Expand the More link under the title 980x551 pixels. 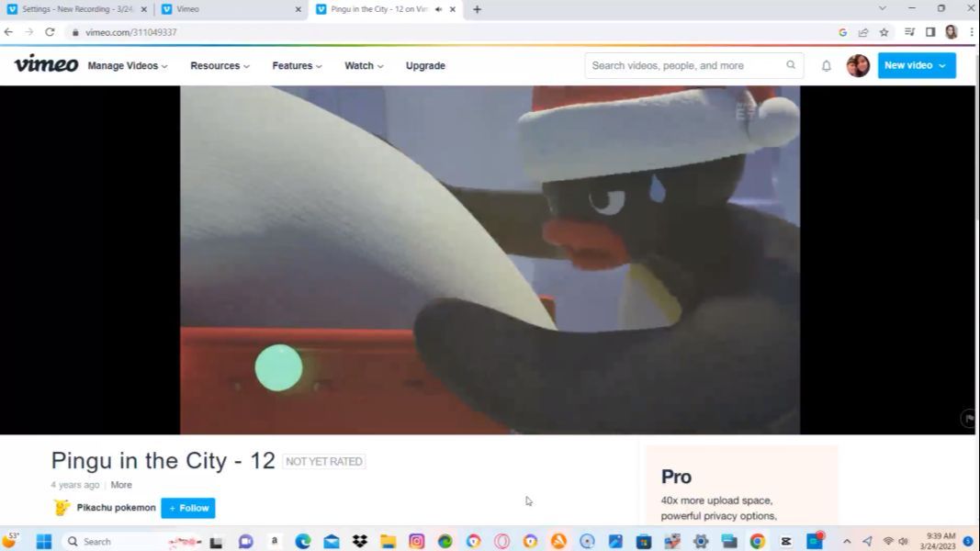121,485
